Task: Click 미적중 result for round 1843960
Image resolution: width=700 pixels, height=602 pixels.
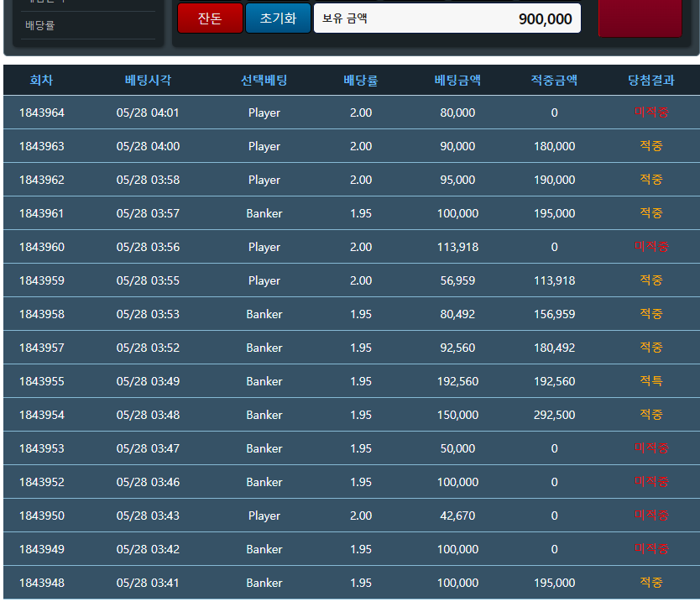Action: point(651,247)
